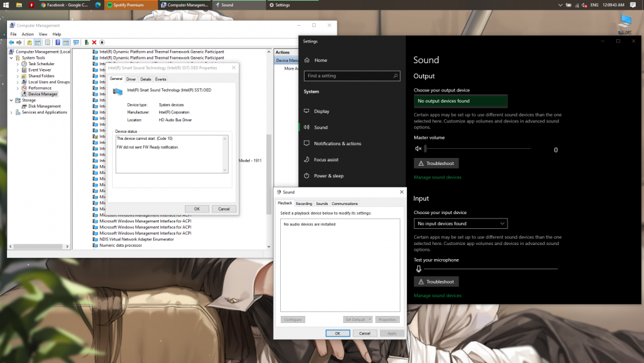Image resolution: width=644 pixels, height=363 pixels.
Task: Click the Disk Management drive icon
Action: [24, 106]
